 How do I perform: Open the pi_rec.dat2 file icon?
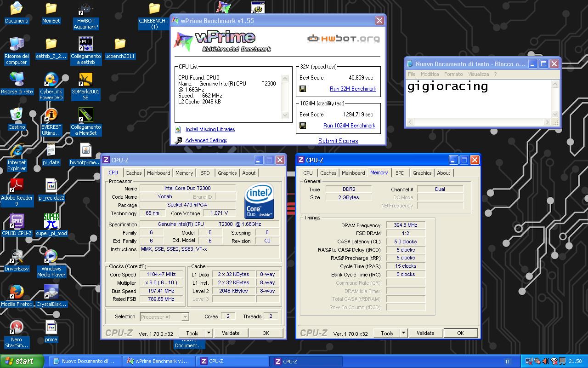pyautogui.click(x=51, y=190)
